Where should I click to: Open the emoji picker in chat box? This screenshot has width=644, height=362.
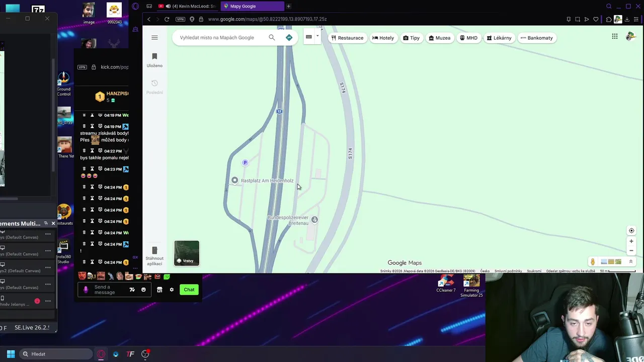[x=143, y=290]
